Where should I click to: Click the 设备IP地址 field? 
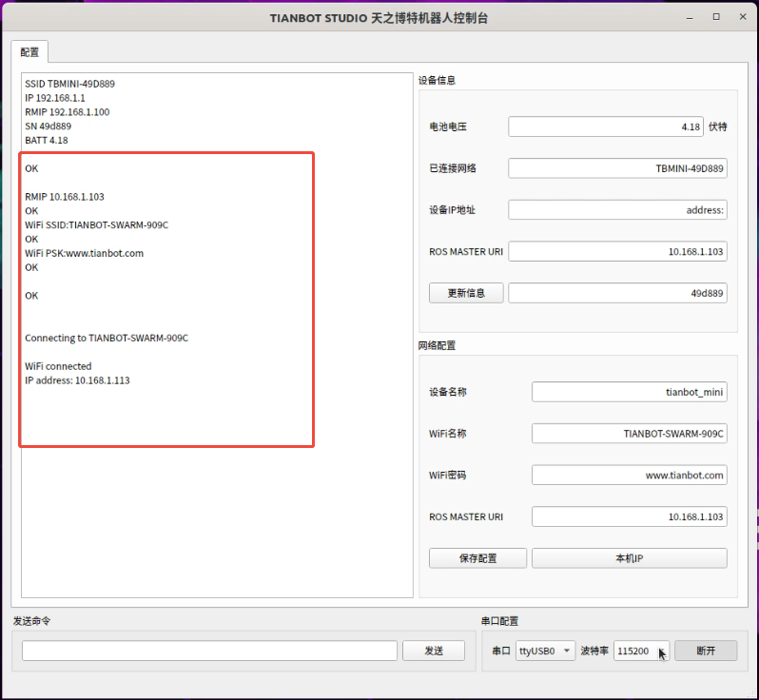617,210
